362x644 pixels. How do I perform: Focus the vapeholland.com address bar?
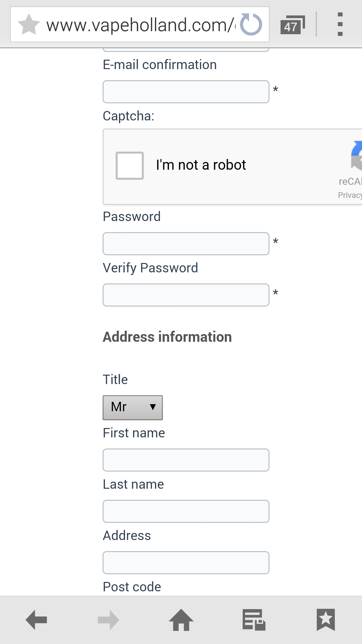click(141, 25)
